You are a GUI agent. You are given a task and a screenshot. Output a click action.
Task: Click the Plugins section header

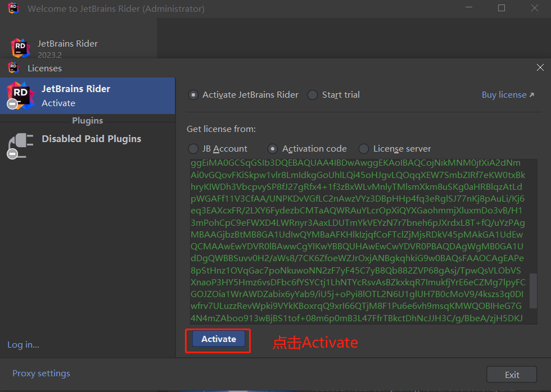click(88, 120)
